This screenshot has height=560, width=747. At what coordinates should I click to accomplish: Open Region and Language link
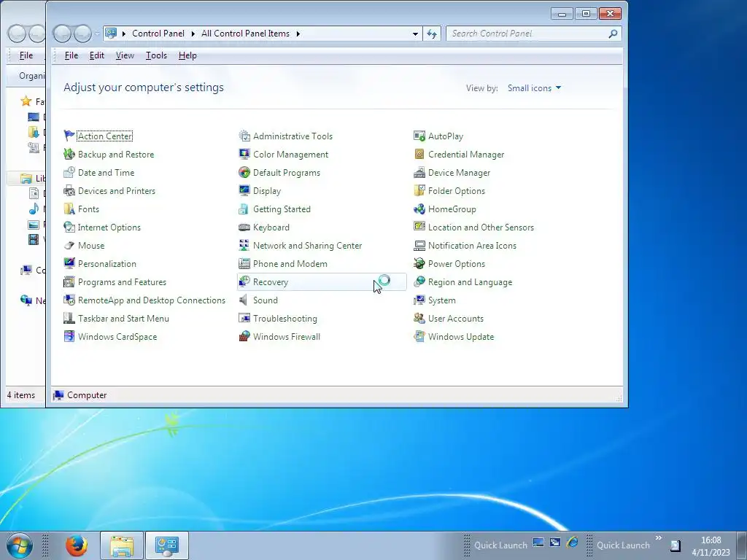[x=471, y=282]
